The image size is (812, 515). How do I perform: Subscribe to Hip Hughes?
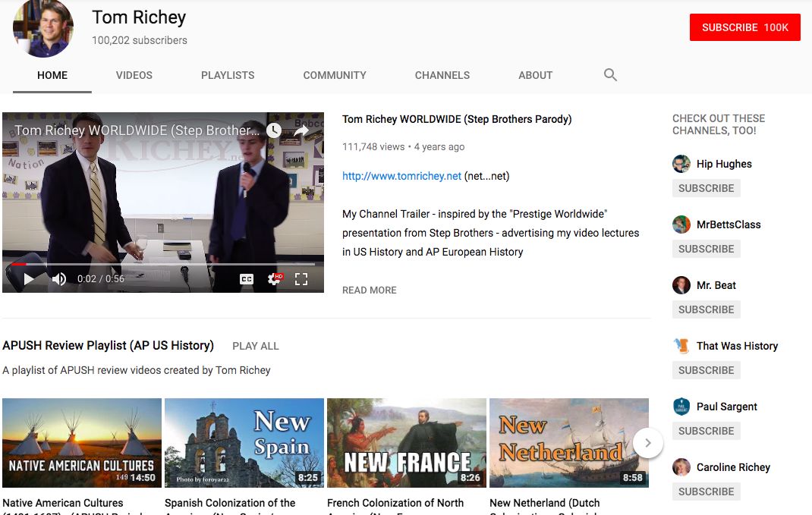pyautogui.click(x=707, y=188)
